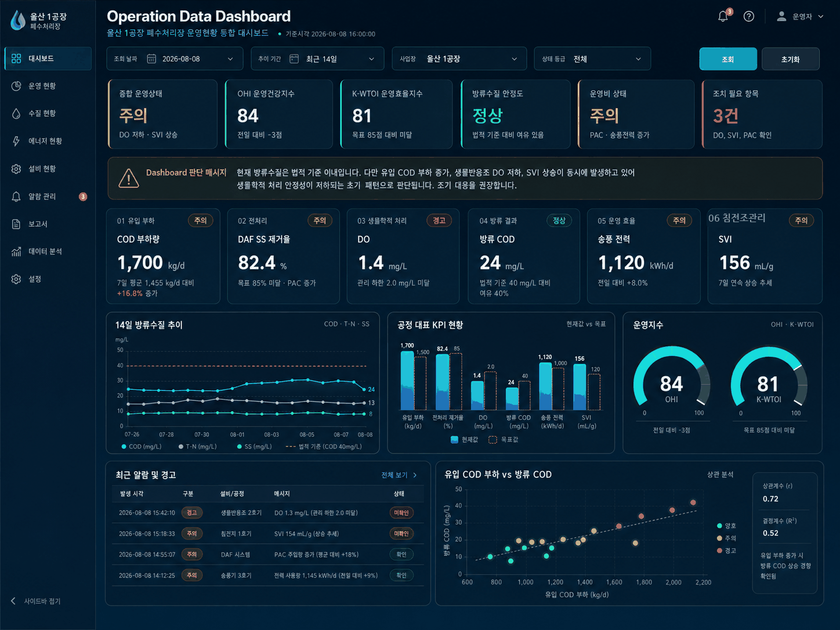Viewport: 840px width, 630px height.
Task: Click the red 3 badge on 알람 관리
Action: [x=83, y=197]
